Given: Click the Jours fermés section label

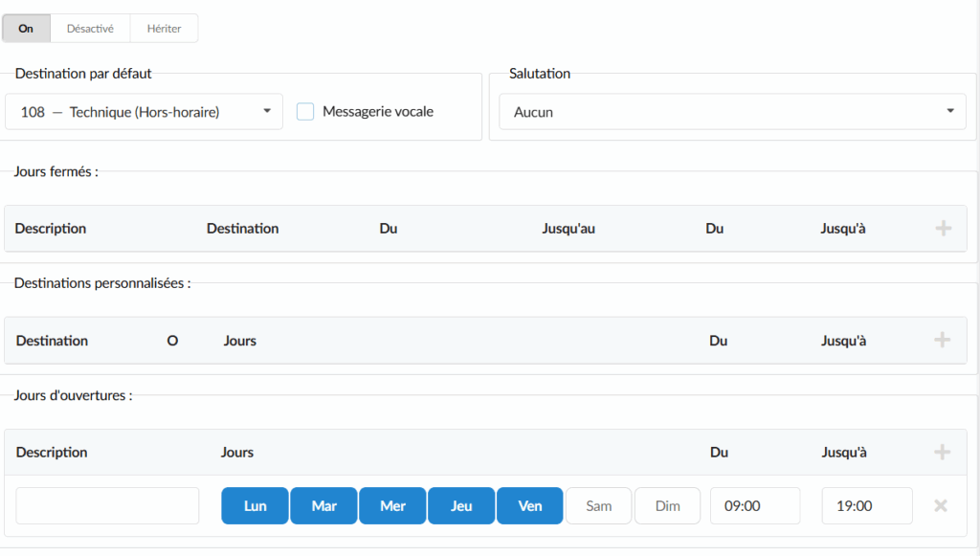Looking at the screenshot, I should [x=56, y=172].
